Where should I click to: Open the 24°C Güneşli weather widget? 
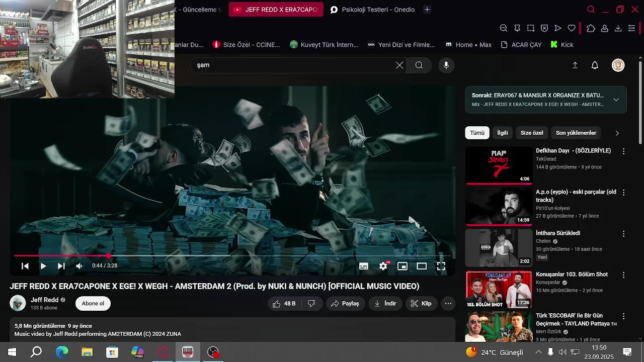(x=495, y=352)
